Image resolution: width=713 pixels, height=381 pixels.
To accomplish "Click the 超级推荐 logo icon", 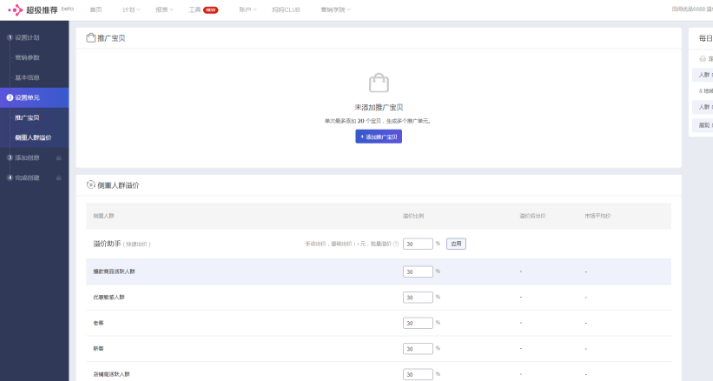I will click(x=15, y=10).
